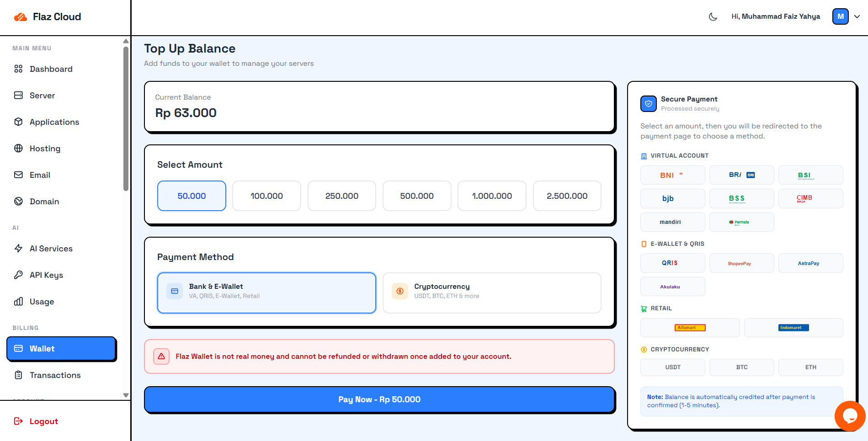The height and width of the screenshot is (441, 868).
Task: Choose the 2.500.000 top-up amount
Action: click(567, 196)
